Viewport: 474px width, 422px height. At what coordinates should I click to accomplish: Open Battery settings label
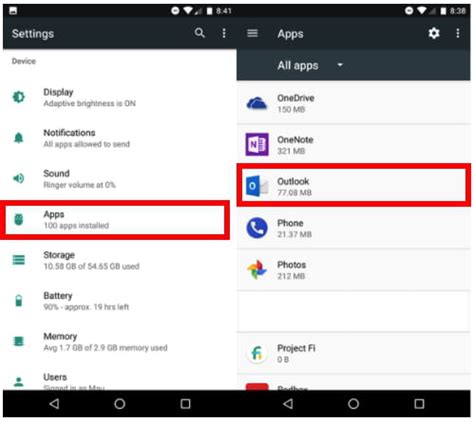pos(58,296)
